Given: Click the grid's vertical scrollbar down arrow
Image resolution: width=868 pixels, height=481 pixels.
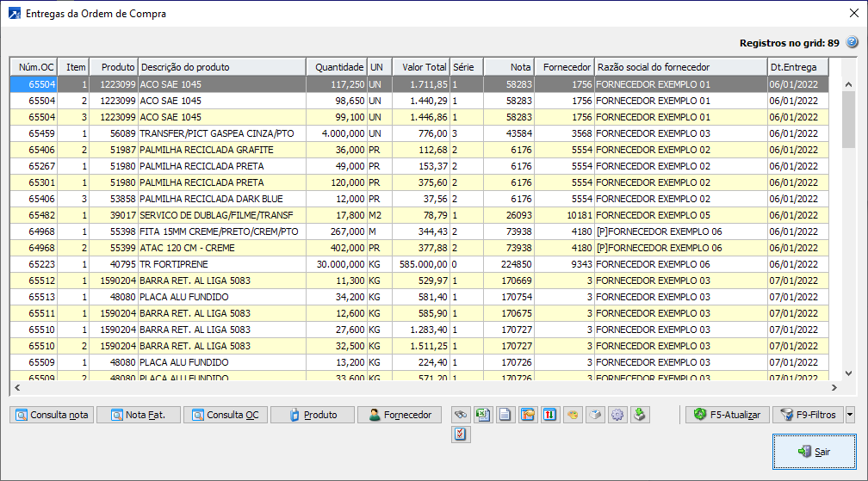Looking at the screenshot, I should (848, 373).
